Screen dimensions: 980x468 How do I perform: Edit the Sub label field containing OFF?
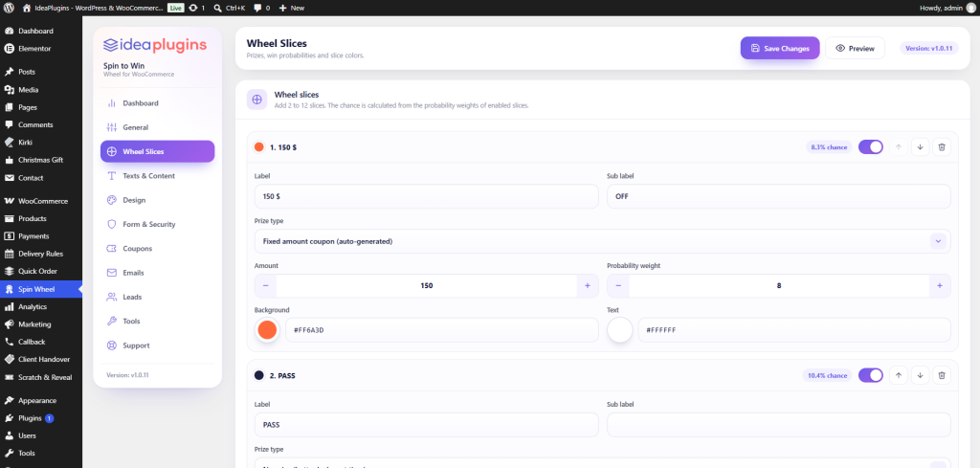779,196
